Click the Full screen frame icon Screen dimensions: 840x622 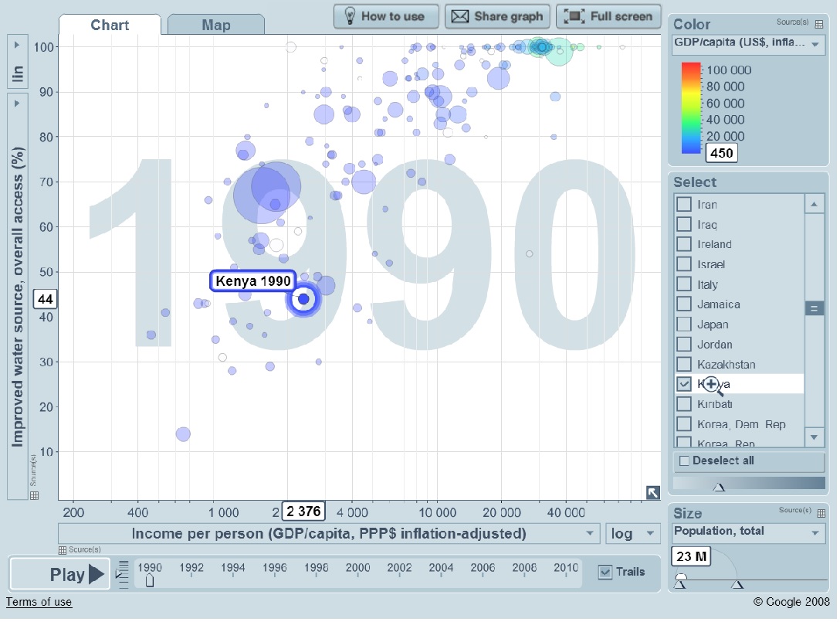pyautogui.click(x=573, y=16)
